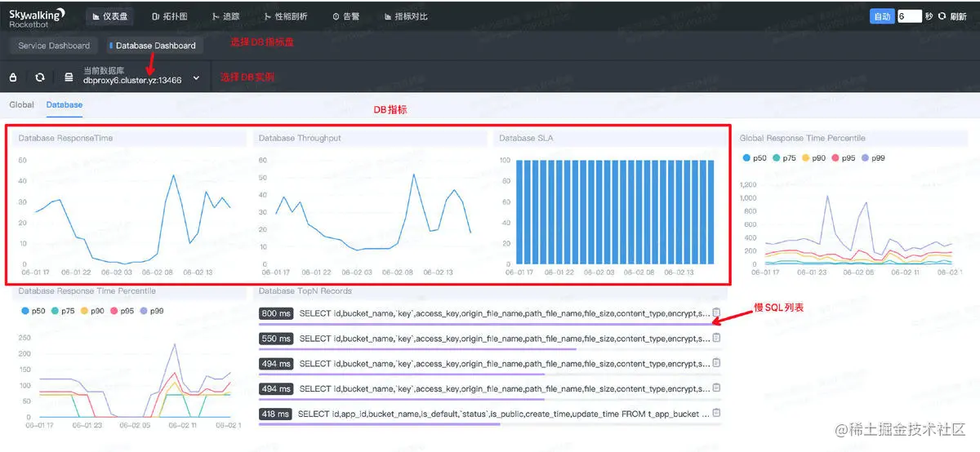Screen dimensions: 980x452
Task: Toggle the 自动 auto refresh button
Action: pos(882,16)
